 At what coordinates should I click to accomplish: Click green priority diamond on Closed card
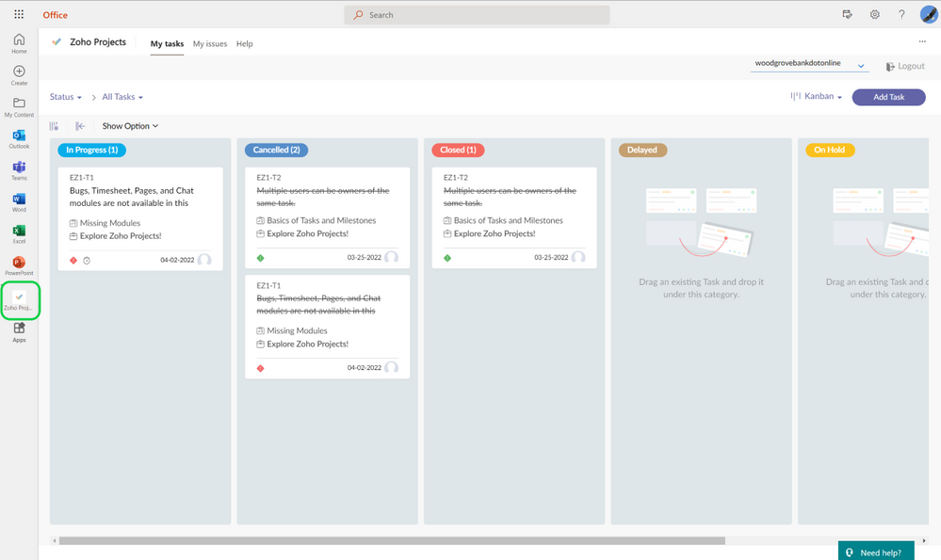(447, 258)
